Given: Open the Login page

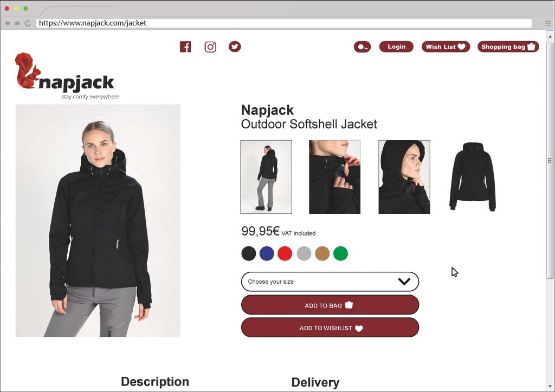Looking at the screenshot, I should (396, 47).
